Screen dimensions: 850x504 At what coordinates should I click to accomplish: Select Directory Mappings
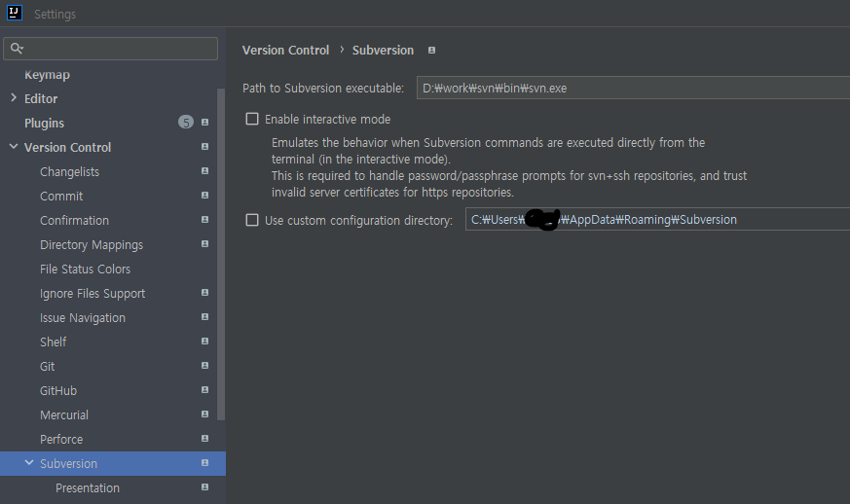pos(92,245)
